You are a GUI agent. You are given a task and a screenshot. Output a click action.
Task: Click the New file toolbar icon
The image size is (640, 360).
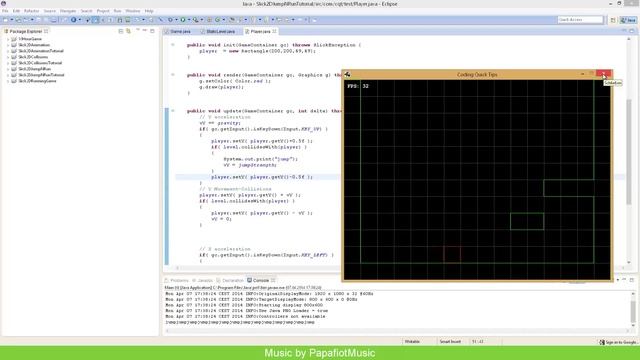6,20
